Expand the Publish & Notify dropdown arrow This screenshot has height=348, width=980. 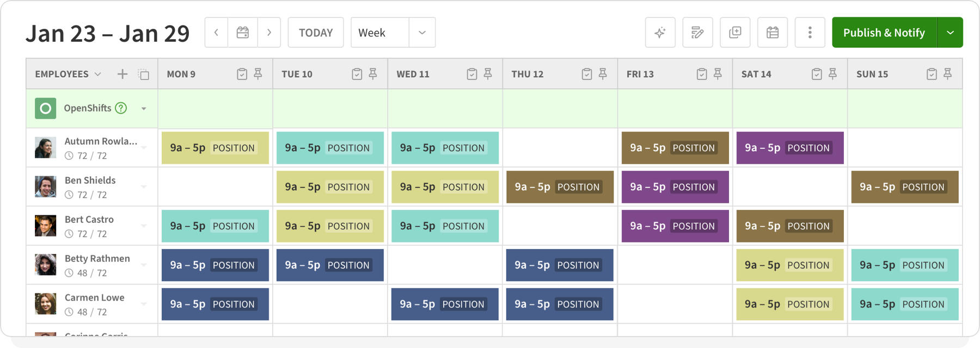click(x=950, y=33)
